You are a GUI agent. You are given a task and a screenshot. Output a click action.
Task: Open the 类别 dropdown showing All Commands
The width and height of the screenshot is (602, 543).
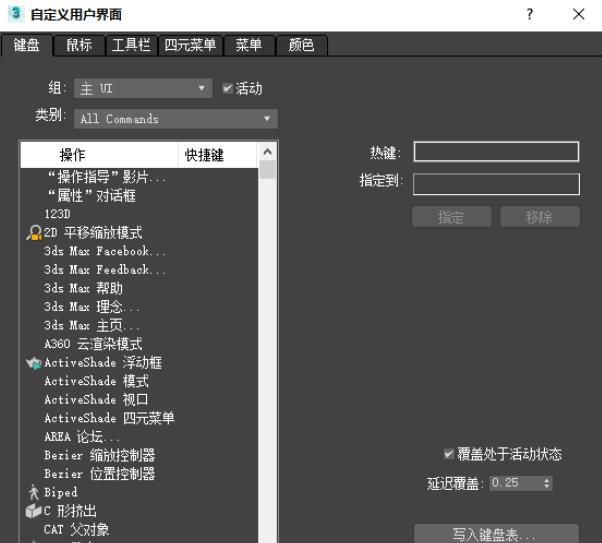click(176, 119)
